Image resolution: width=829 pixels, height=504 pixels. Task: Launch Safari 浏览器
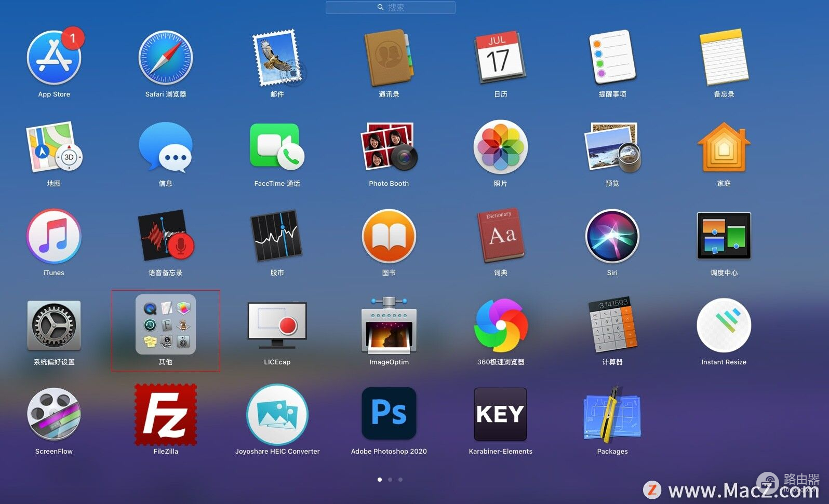(166, 58)
